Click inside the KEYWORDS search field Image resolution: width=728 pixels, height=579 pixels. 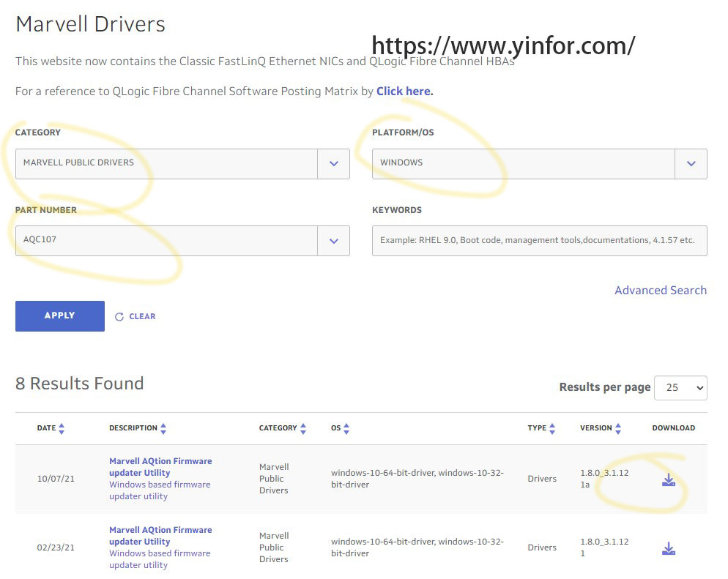pos(538,241)
